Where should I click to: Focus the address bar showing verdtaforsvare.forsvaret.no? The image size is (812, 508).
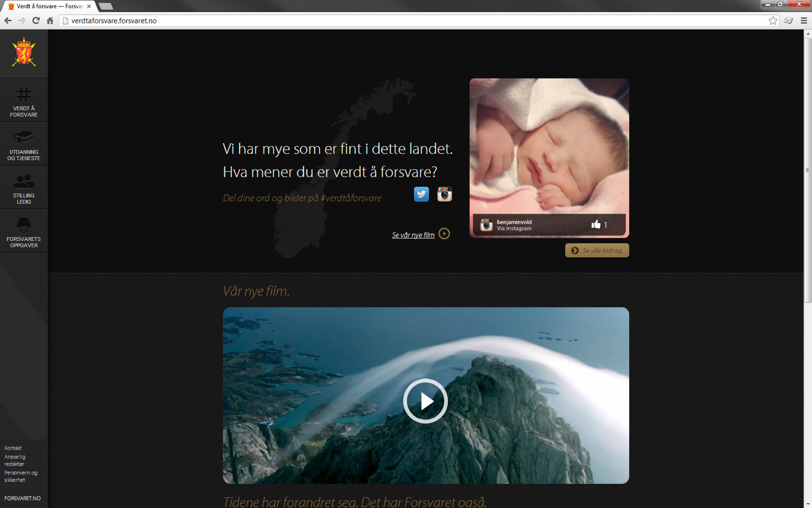(416, 21)
